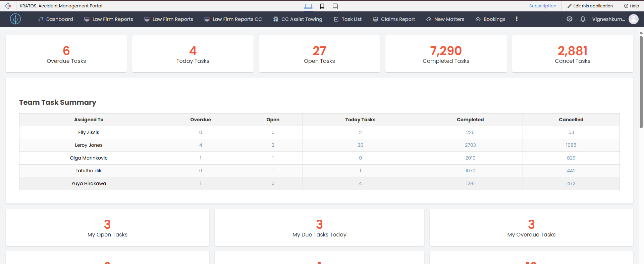
Task: Open Task List menu item
Action: [x=348, y=19]
